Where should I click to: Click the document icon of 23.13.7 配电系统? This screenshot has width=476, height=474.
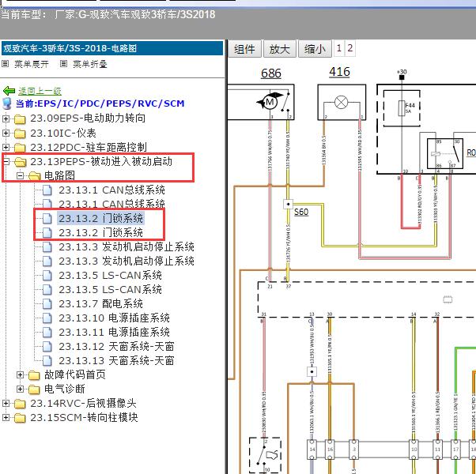click(47, 303)
